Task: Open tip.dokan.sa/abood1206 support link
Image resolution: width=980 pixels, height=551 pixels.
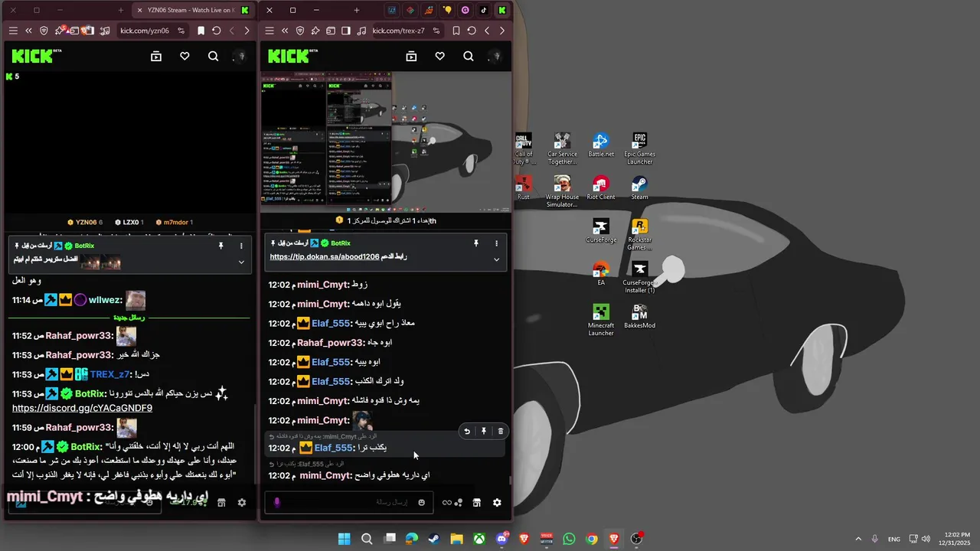Action: coord(325,256)
